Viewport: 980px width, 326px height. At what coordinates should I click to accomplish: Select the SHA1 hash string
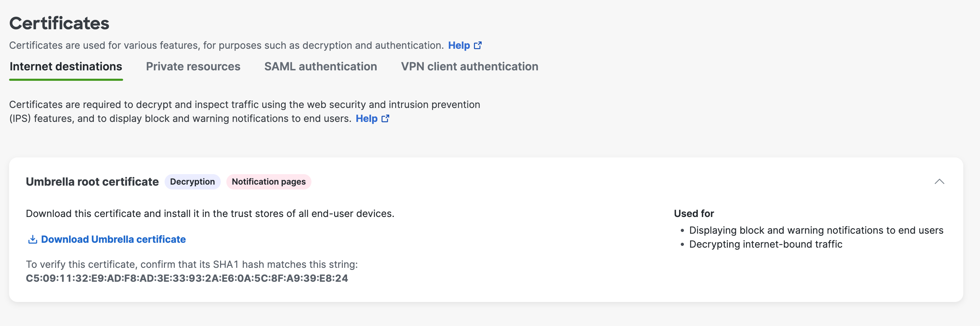(x=187, y=278)
